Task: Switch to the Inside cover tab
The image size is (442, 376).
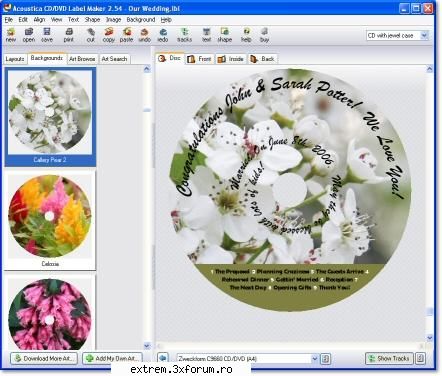Action: 230,59
